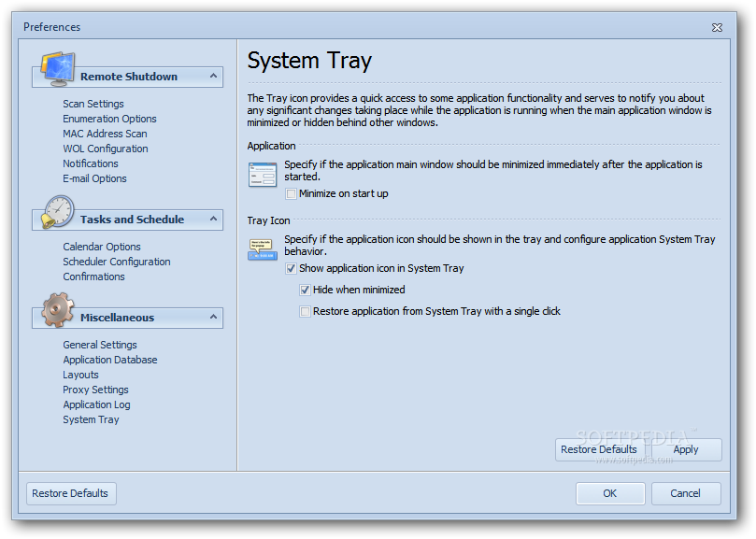Go to MAC Address Scan settings
This screenshot has width=756, height=539.
pyautogui.click(x=105, y=134)
